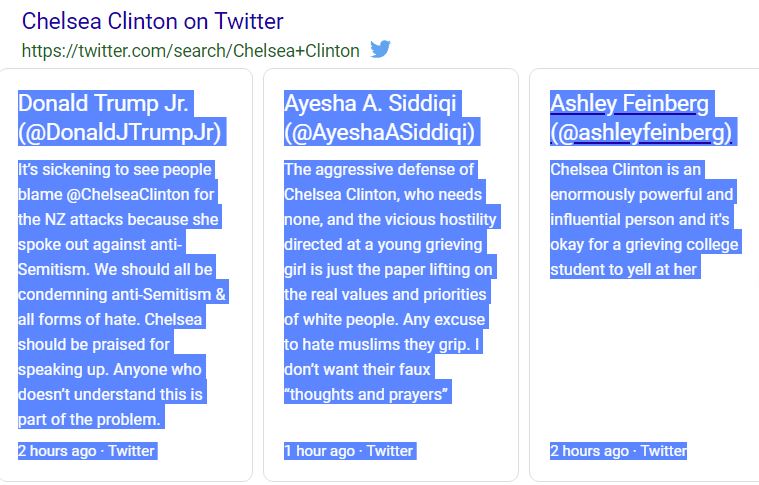Open the "Chelsea Clinton on Twitter" result title
Screen dimensions: 759x485
[152, 21]
